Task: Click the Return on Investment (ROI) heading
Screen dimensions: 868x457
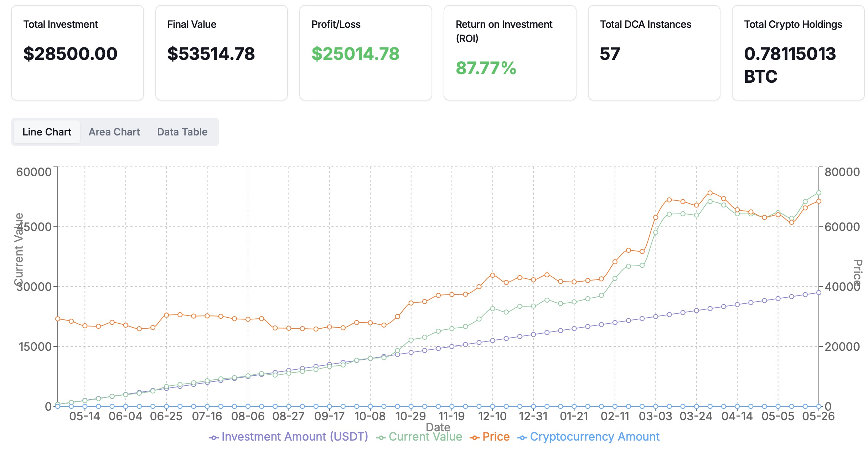Action: 504,31
